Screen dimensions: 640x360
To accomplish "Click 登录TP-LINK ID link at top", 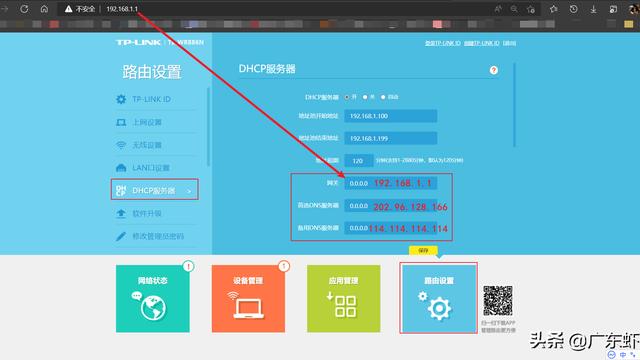I will 442,43.
